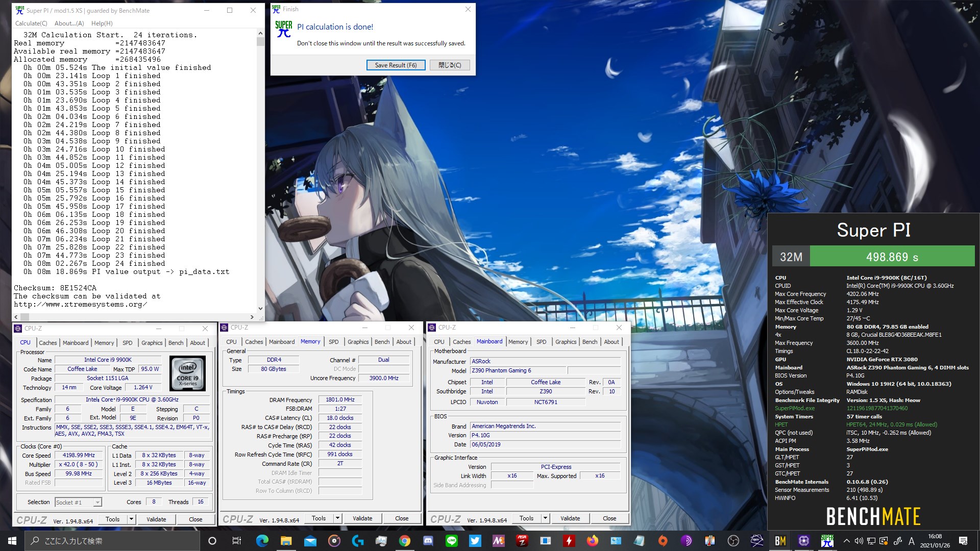The height and width of the screenshot is (551, 980).
Task: Switch to CPU-Z taskbar icon
Action: 803,541
